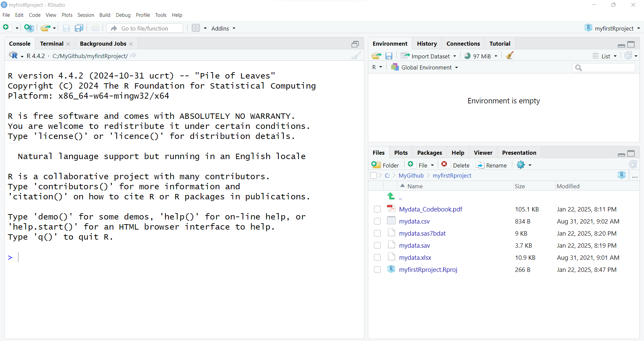The image size is (644, 341).
Task: Refresh the Environment pane
Action: (x=628, y=56)
